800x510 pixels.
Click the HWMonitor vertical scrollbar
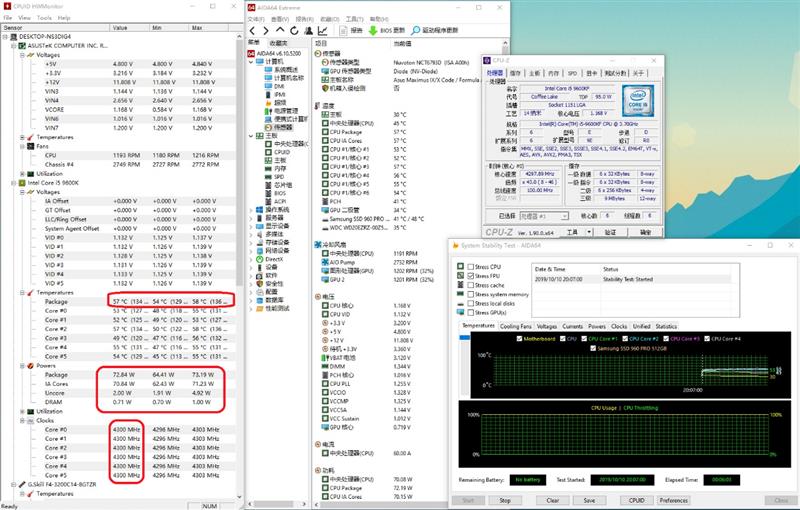point(240,265)
